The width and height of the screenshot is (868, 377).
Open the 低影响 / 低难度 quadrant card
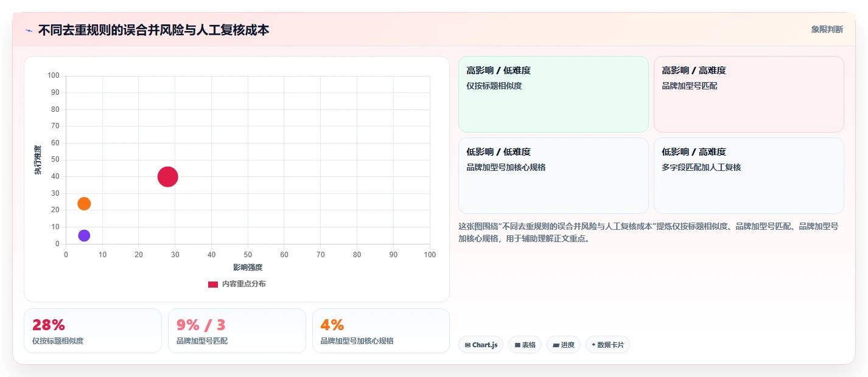coord(553,176)
